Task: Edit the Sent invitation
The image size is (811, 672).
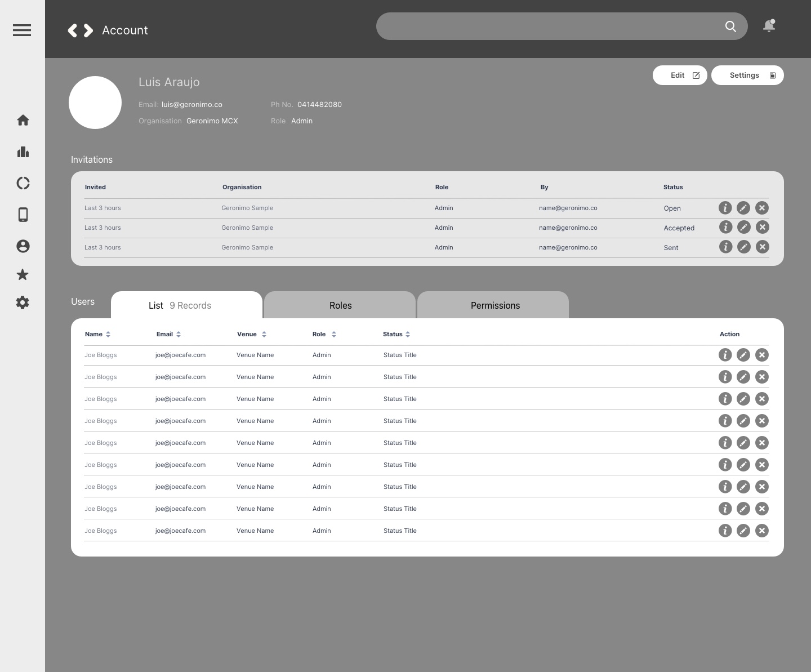Action: coord(743,247)
